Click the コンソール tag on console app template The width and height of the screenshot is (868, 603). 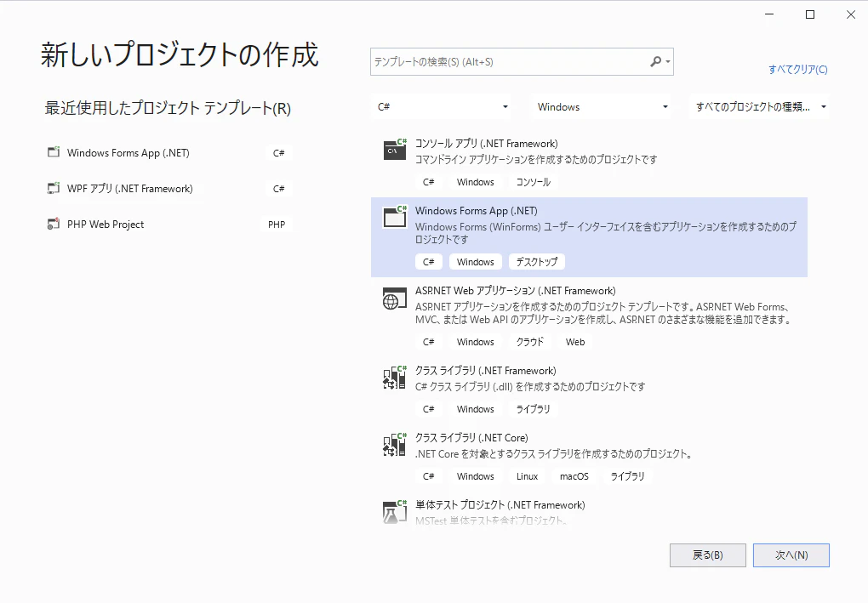click(533, 182)
